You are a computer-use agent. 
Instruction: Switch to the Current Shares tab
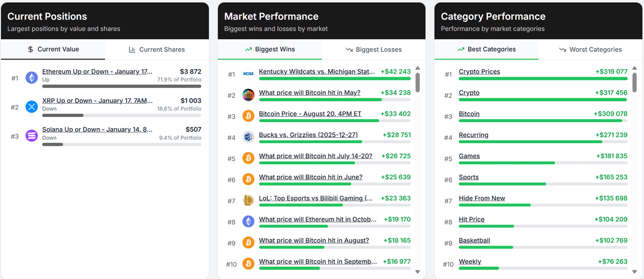click(157, 49)
